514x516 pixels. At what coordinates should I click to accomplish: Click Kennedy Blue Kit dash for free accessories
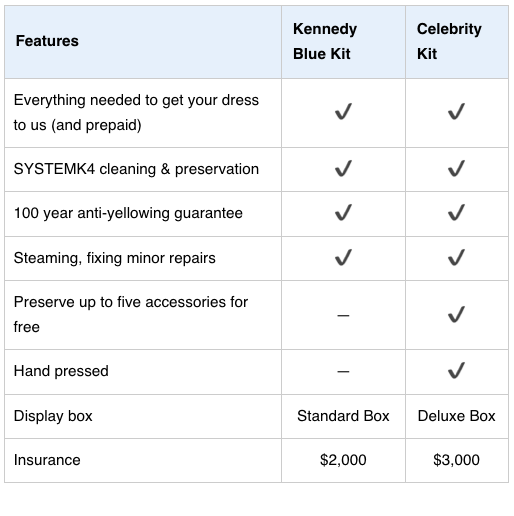point(343,315)
